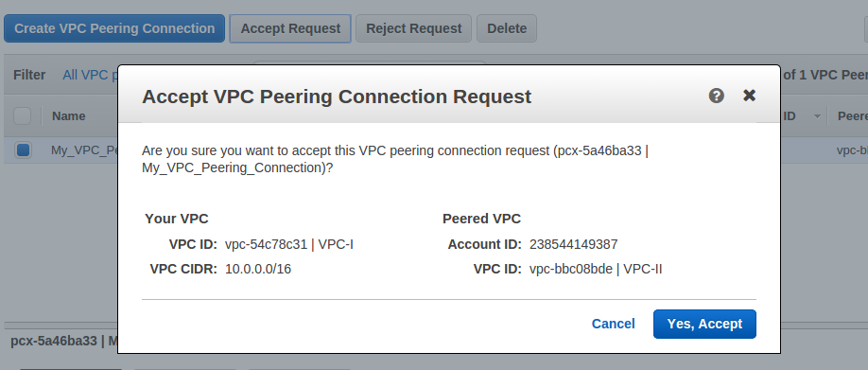Toggle the select-all checkbox in table header
Screen dimensions: 868x370
coord(22,116)
